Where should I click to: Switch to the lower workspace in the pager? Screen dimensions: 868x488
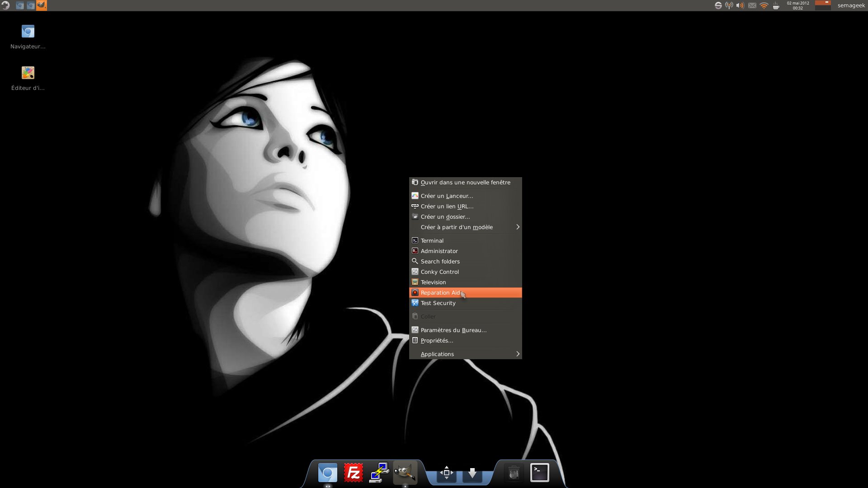coord(823,8)
